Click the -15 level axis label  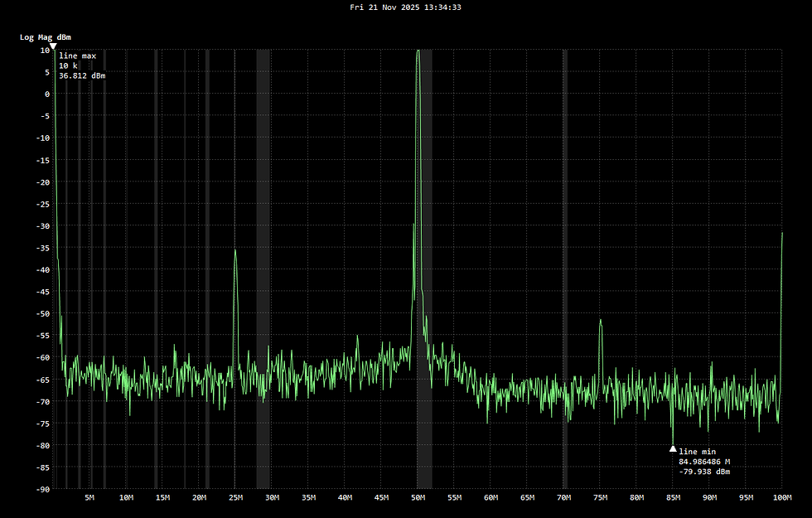coord(43,160)
